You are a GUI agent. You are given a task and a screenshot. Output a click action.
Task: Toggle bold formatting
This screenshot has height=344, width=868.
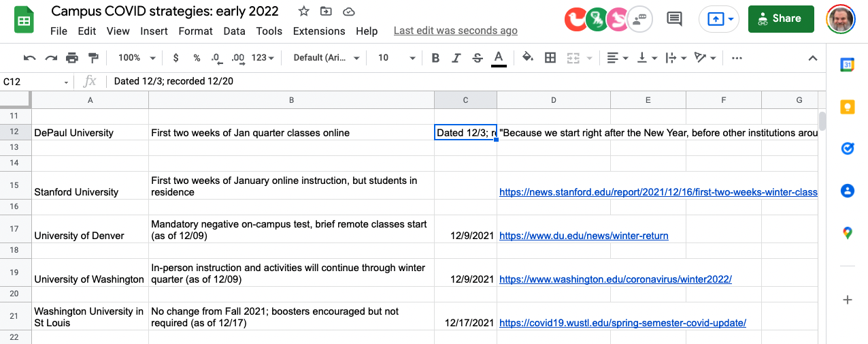[x=435, y=58]
